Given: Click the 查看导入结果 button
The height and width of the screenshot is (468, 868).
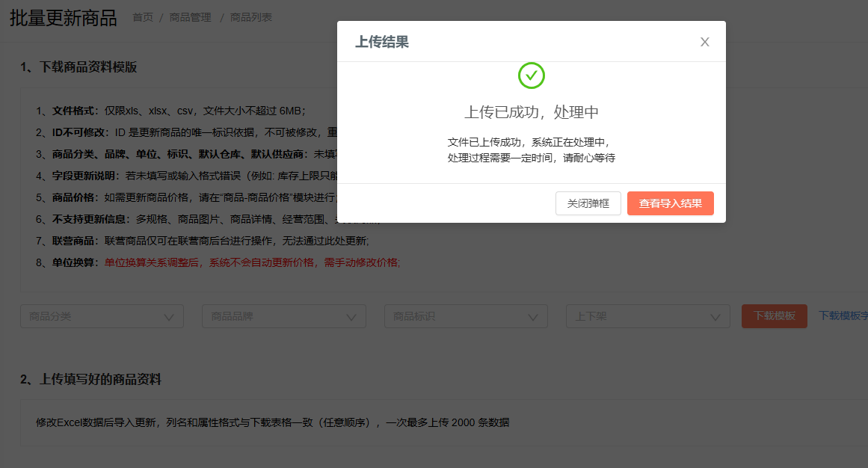Looking at the screenshot, I should tap(671, 203).
